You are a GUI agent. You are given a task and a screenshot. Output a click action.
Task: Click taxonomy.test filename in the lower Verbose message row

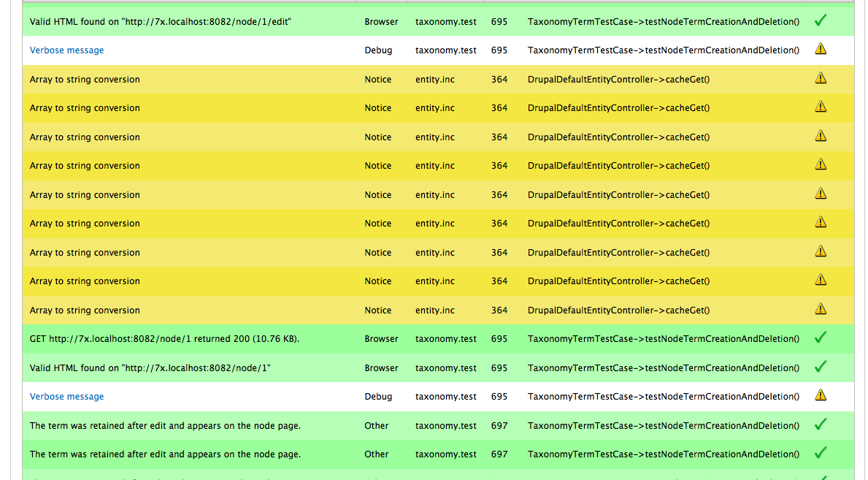click(445, 397)
